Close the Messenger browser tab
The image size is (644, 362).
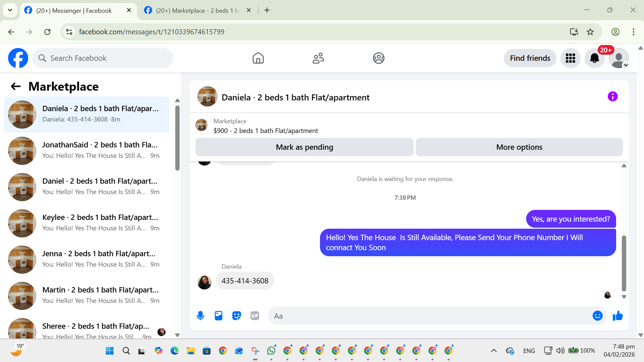[129, 10]
